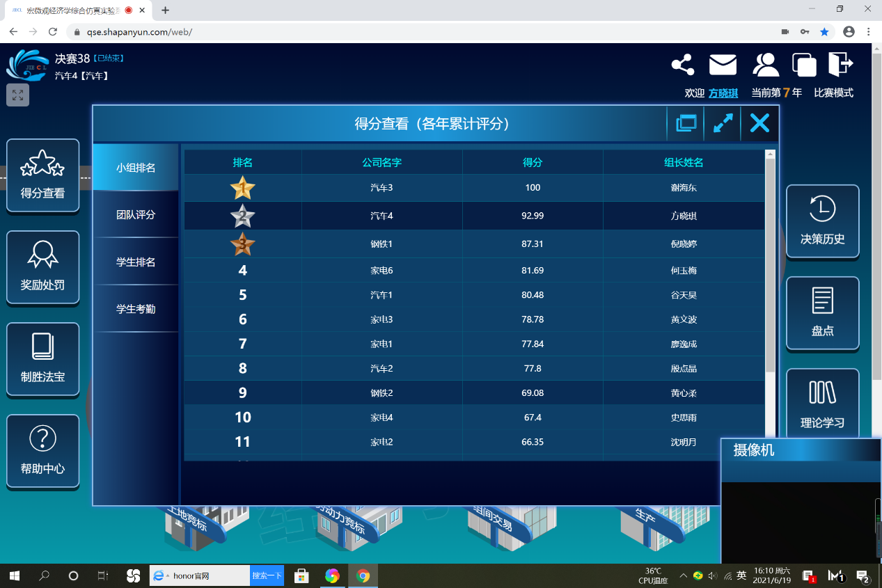Switch to the 学生考勤 attendance tab
The image size is (882, 588).
135,308
